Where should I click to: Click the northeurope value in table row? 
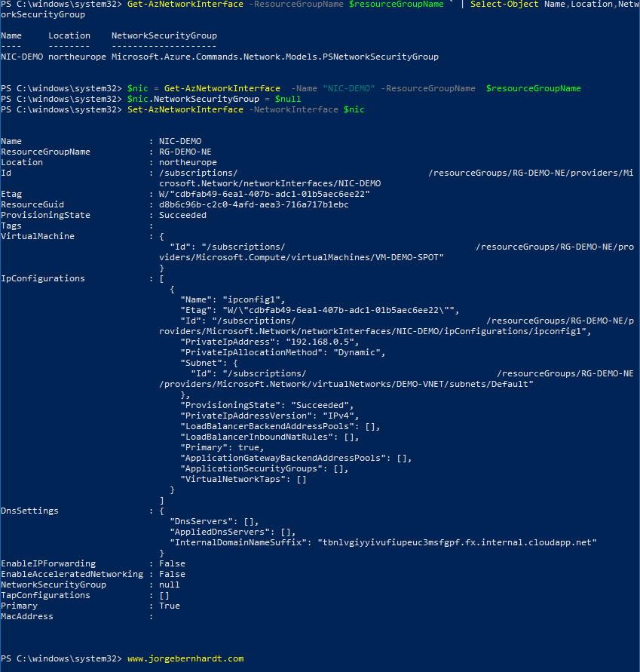click(77, 57)
